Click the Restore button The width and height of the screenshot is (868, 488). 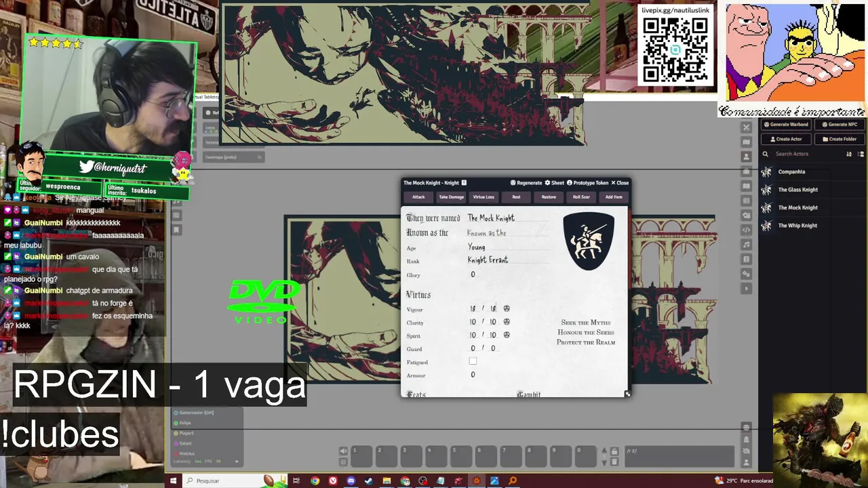click(x=549, y=197)
